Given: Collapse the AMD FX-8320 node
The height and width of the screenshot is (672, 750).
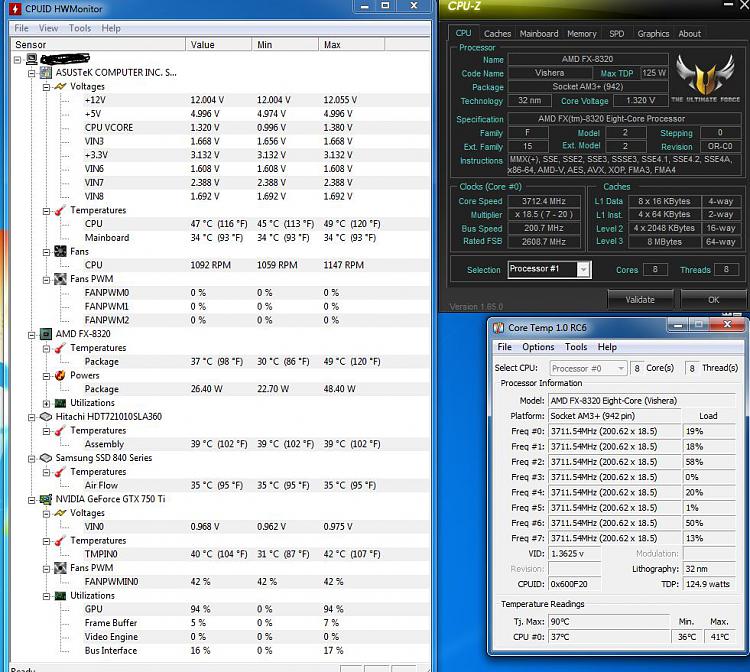Looking at the screenshot, I should (32, 335).
